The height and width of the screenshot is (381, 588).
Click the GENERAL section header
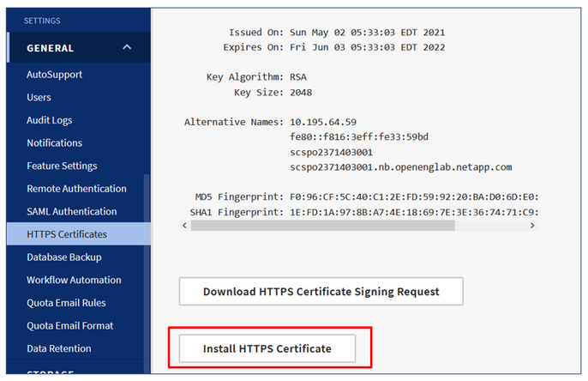[78, 48]
